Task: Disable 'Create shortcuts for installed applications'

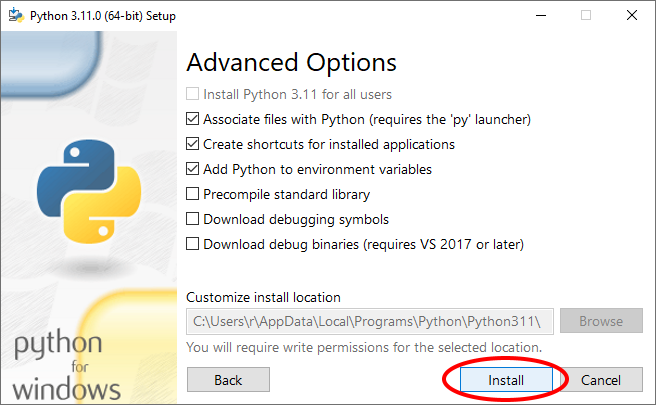Action: (x=192, y=144)
